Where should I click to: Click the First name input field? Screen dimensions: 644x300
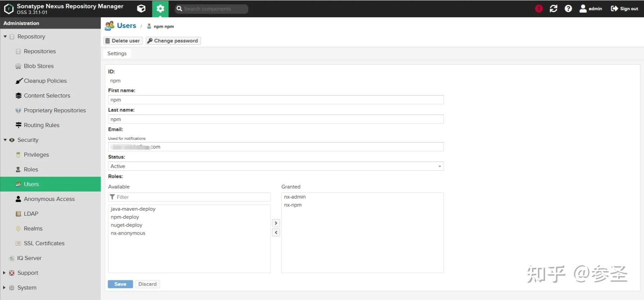[276, 100]
